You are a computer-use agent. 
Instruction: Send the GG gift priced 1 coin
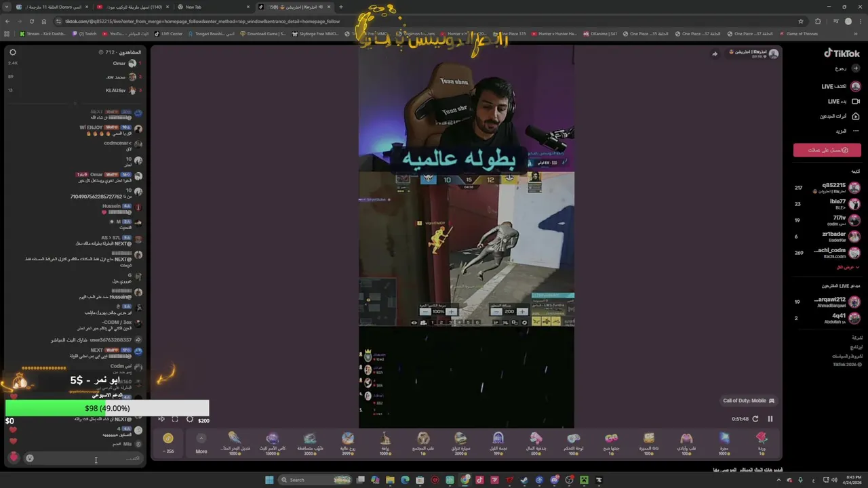[611, 443]
